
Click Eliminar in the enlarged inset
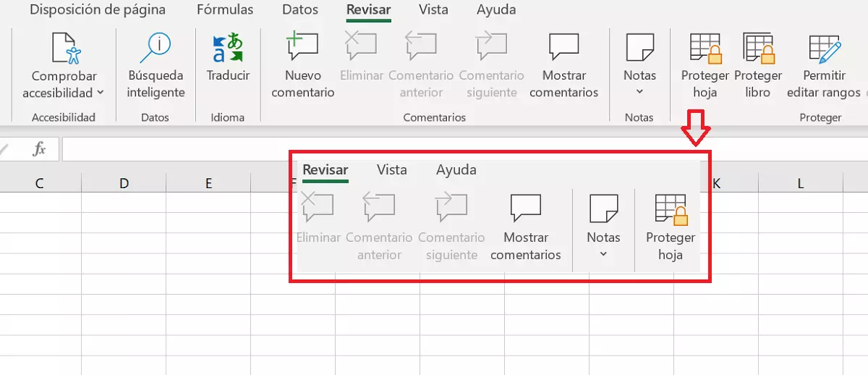[318, 217]
